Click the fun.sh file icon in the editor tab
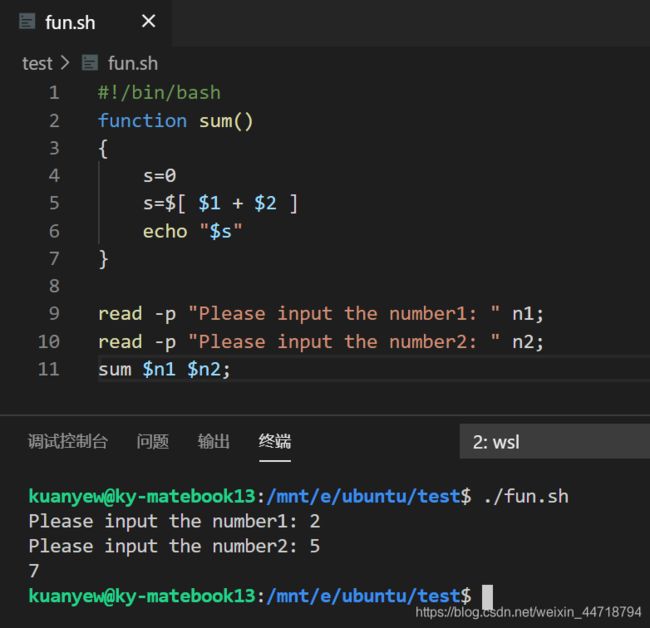650x628 pixels. click(x=27, y=22)
